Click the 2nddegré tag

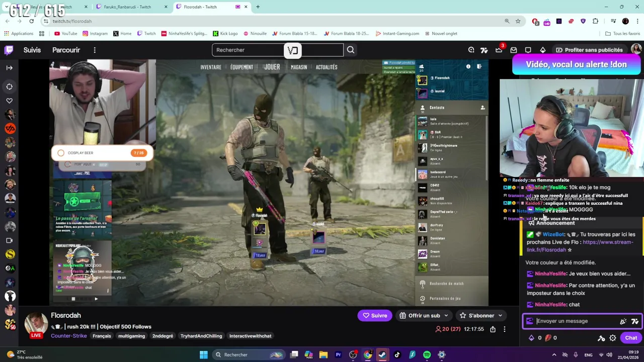[163, 336]
